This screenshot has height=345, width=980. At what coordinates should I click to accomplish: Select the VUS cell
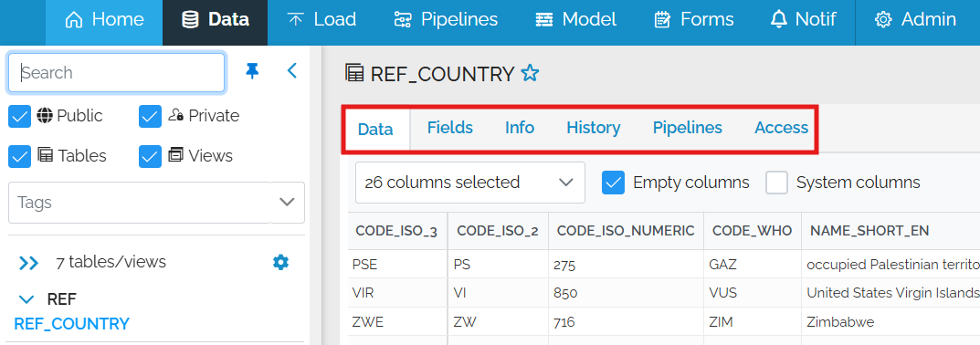coord(753,293)
